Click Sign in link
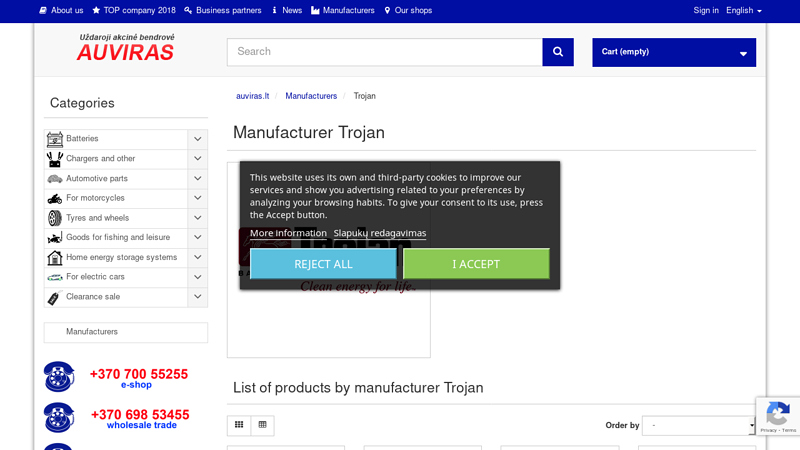This screenshot has height=450, width=800. (x=706, y=10)
